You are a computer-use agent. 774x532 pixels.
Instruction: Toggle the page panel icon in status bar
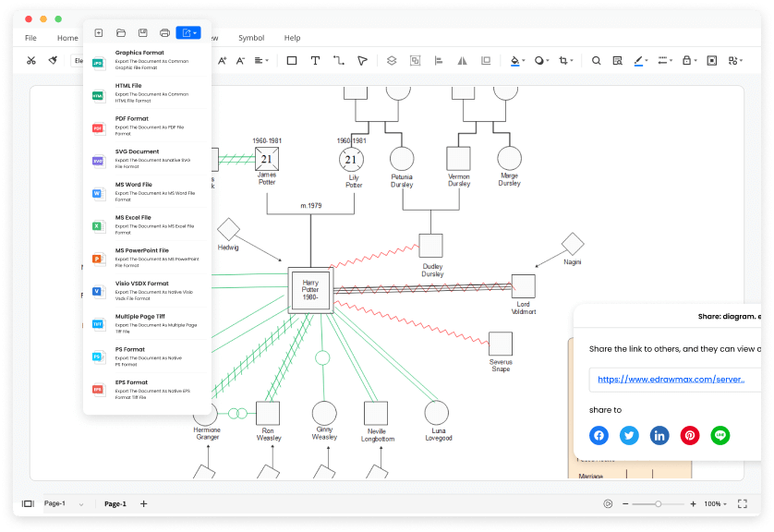point(28,503)
